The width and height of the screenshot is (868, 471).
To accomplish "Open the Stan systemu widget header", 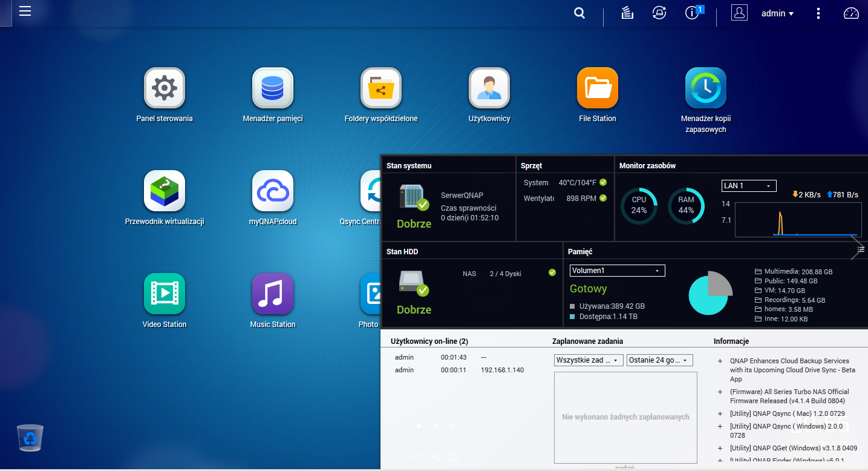I will tap(409, 166).
